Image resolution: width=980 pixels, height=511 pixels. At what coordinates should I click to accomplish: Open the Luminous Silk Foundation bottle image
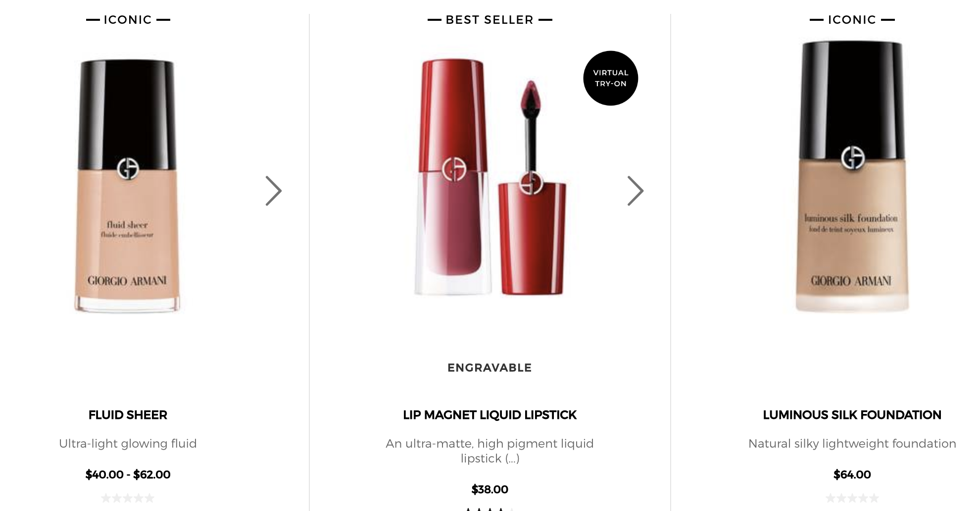coord(852,176)
